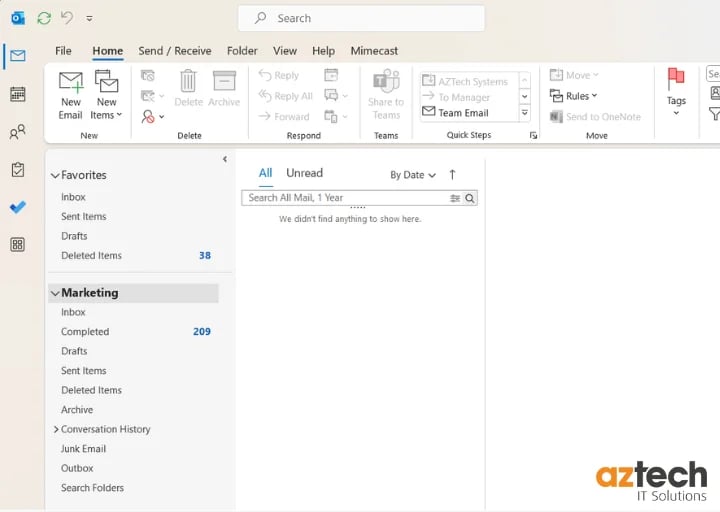Viewport: 720px width, 512px height.
Task: Collapse the folder pane arrow
Action: coord(225,159)
